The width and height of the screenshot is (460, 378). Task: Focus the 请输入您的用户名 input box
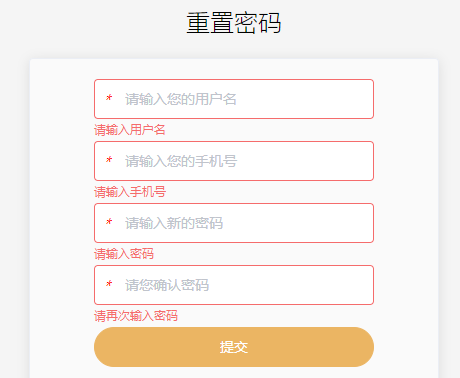tap(234, 99)
